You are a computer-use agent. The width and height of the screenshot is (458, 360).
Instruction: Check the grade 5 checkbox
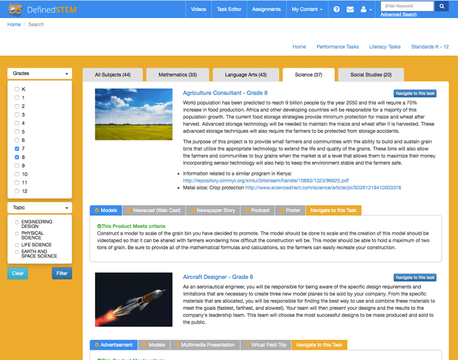(17, 132)
